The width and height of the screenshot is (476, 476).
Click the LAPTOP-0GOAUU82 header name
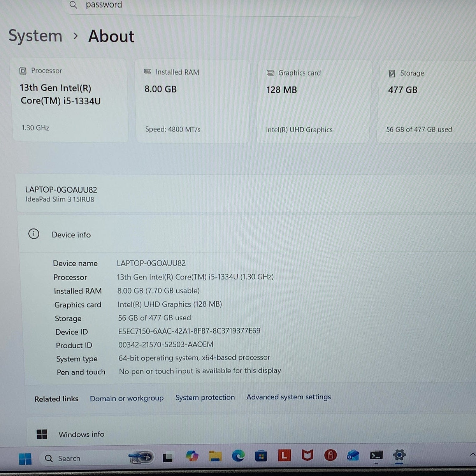tap(61, 190)
